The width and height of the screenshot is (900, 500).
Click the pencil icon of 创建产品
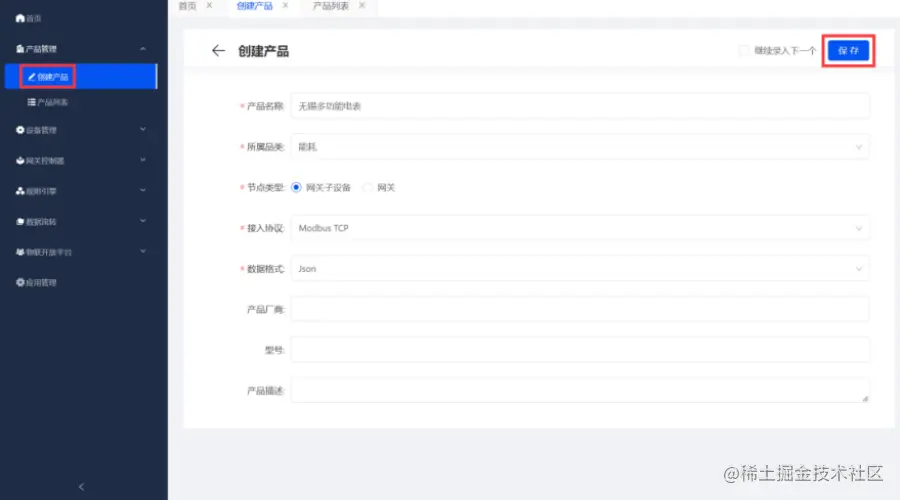(x=32, y=76)
